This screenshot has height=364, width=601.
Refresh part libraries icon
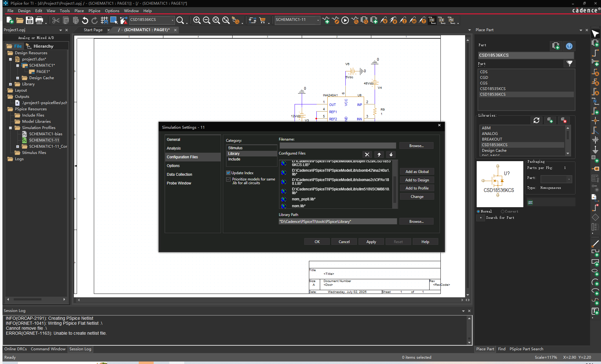[536, 120]
